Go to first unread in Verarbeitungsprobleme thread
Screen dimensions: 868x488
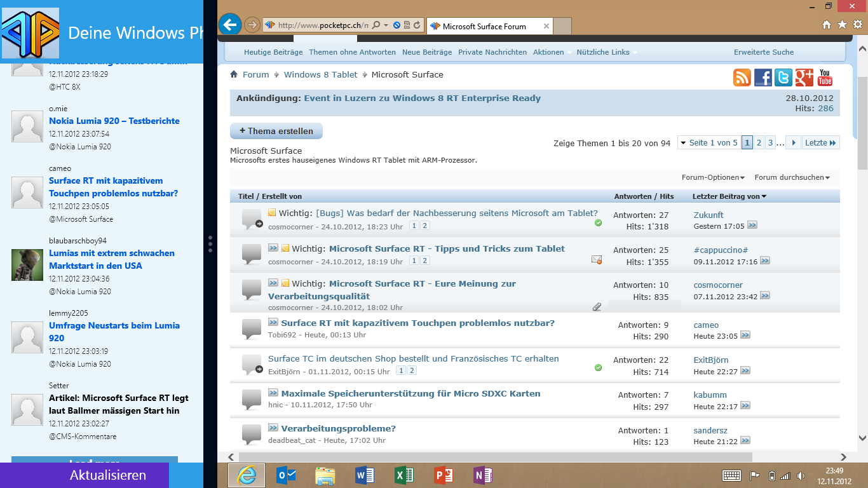(273, 428)
